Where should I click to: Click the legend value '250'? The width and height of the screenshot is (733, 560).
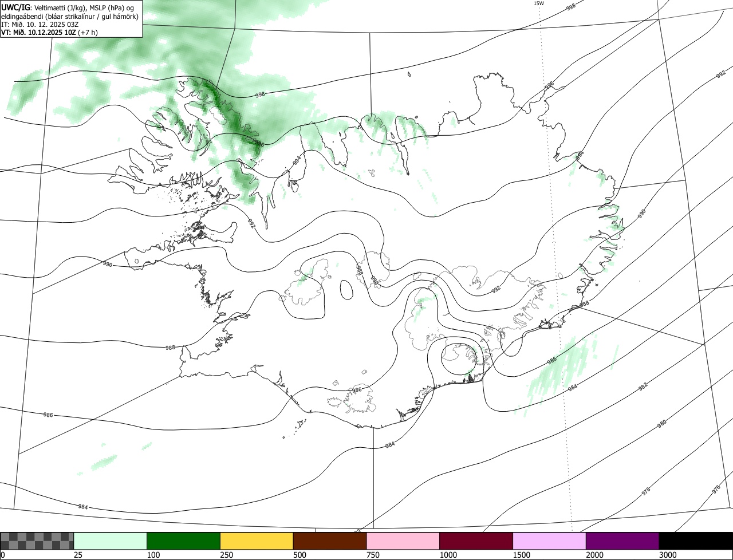(x=226, y=555)
